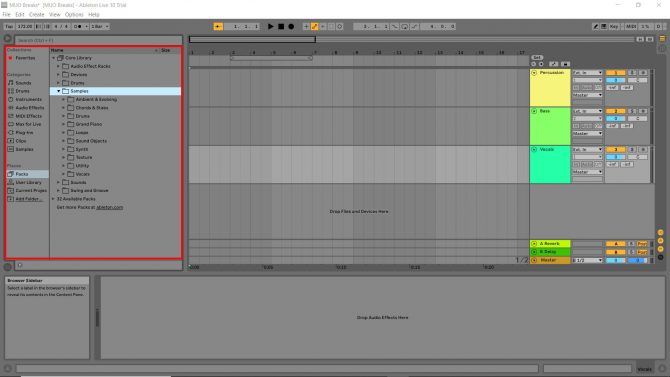Collapse the Samples folder
This screenshot has width=670, height=377.
tap(59, 91)
